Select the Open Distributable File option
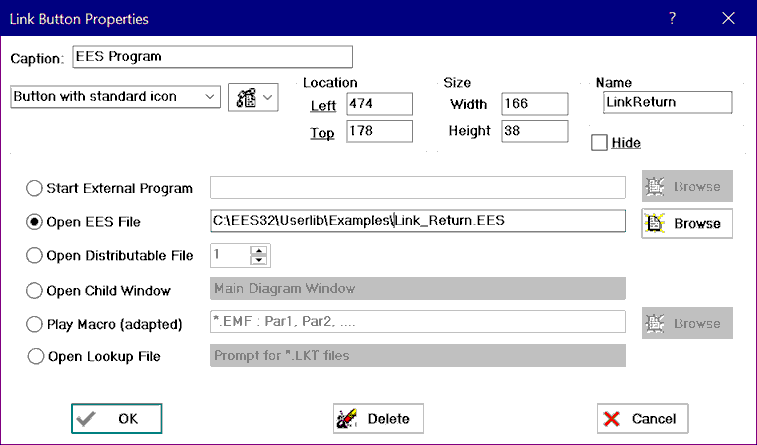Viewport: 757px width, 445px height. [x=36, y=256]
